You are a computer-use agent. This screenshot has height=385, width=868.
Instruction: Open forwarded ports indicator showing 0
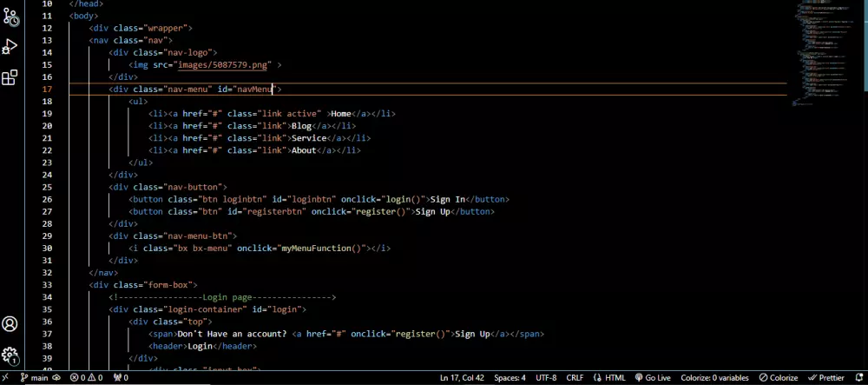(121, 378)
